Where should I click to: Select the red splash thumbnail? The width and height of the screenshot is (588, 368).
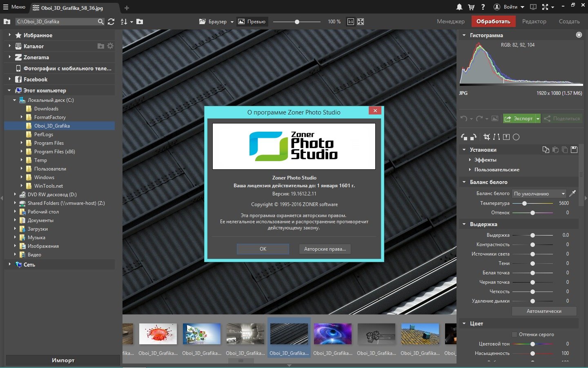(158, 334)
